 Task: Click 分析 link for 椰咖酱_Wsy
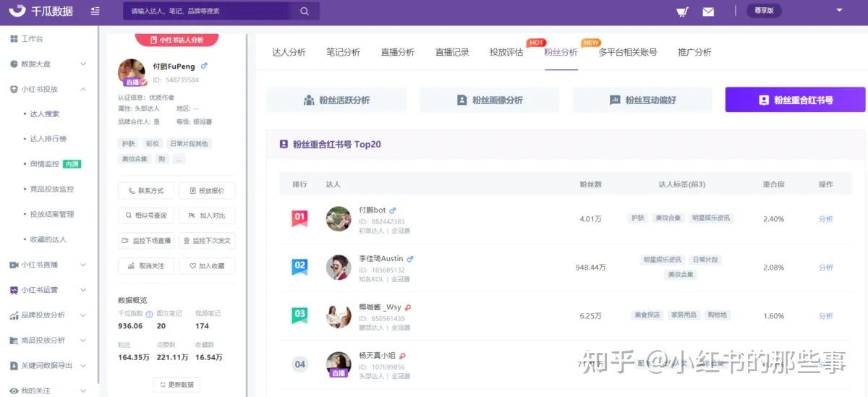825,316
